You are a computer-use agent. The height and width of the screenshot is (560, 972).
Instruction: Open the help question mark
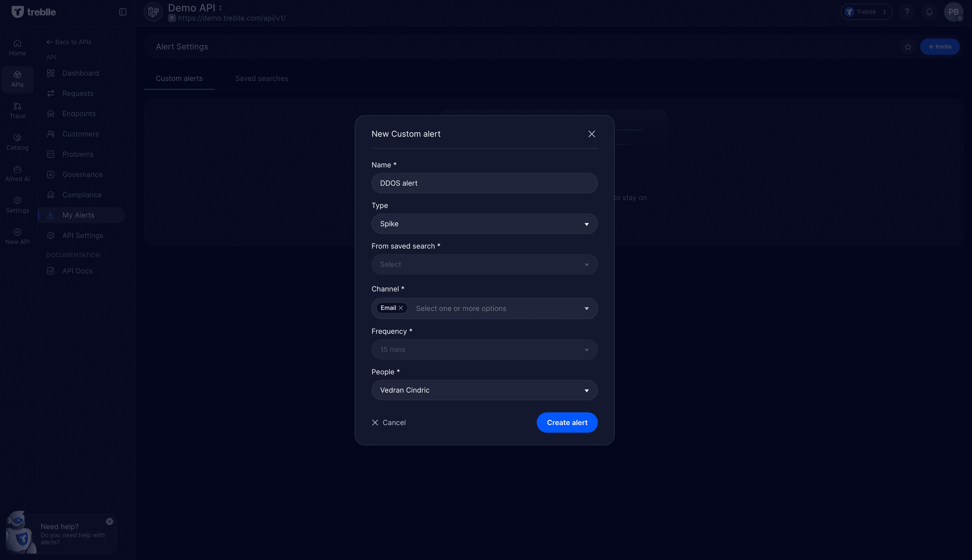pos(907,12)
